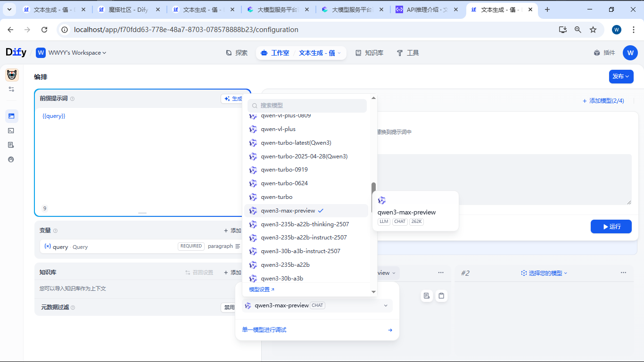Open the Chrome three-dot menu
The width and height of the screenshot is (644, 362).
click(x=633, y=30)
